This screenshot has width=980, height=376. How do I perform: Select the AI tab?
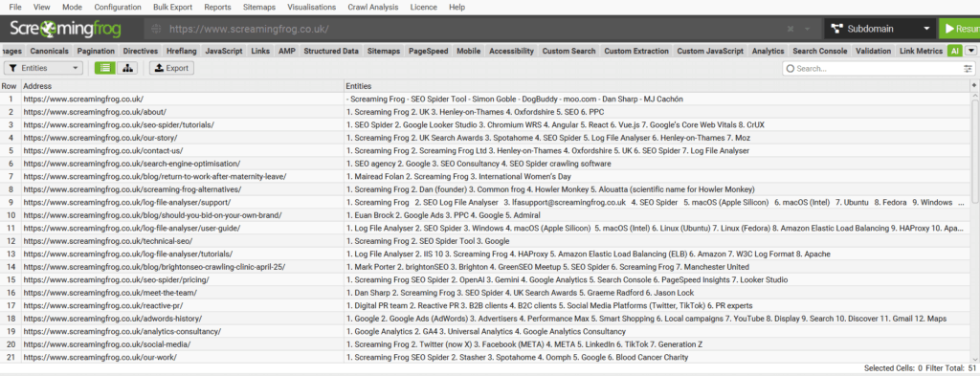[954, 52]
